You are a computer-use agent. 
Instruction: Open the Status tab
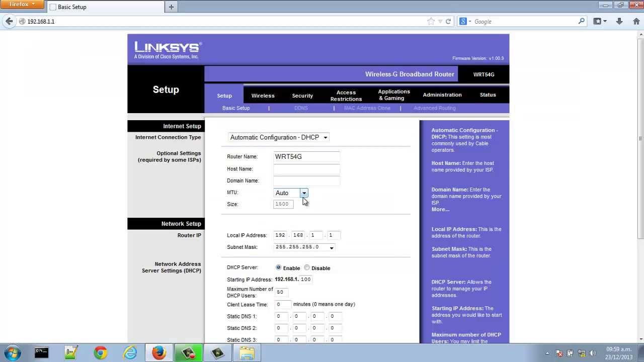point(488,95)
